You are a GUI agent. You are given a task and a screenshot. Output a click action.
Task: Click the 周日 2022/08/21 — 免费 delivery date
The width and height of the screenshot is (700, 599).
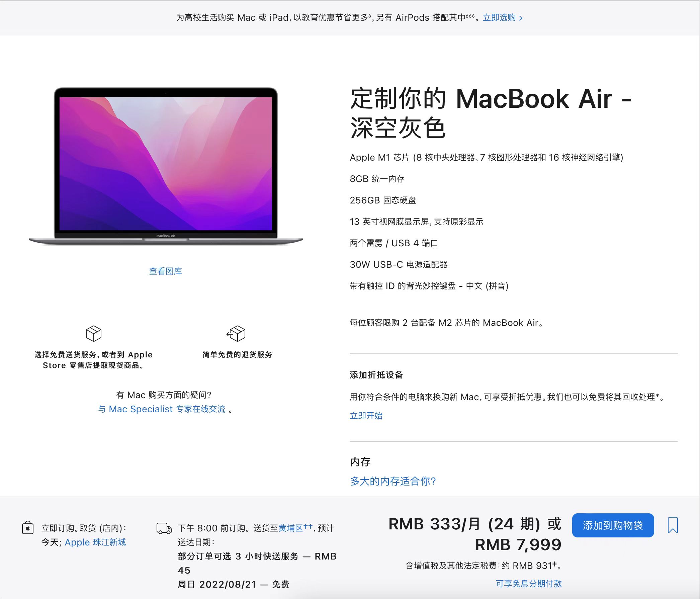(x=234, y=585)
